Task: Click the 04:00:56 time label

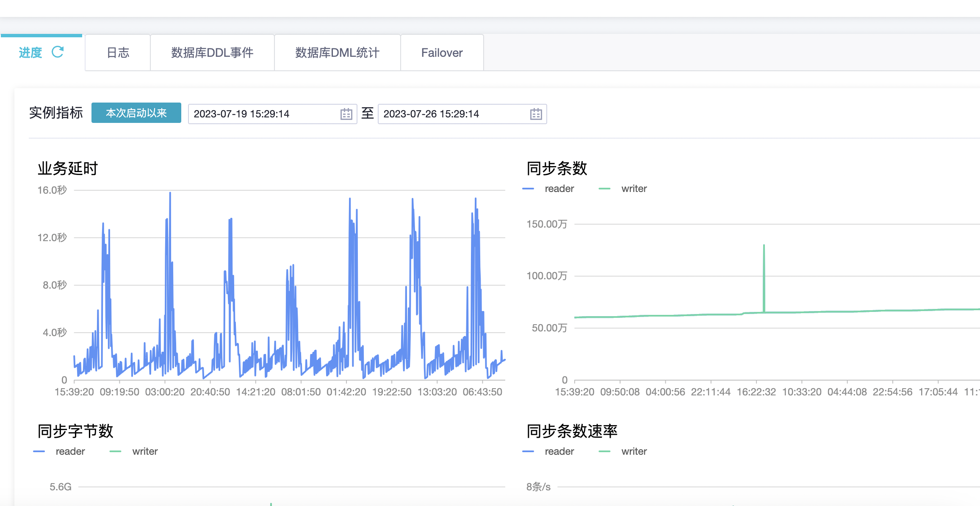Action: coord(665,392)
